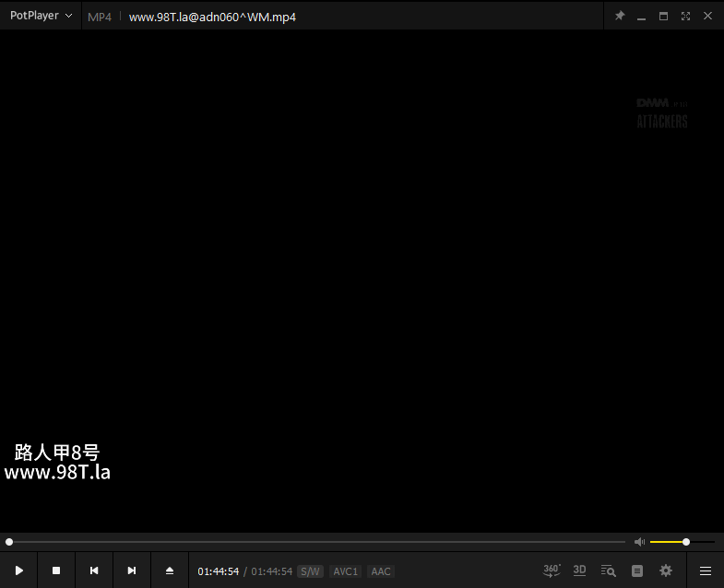Mute audio using the speaker icon
The width and height of the screenshot is (724, 588).
(639, 542)
